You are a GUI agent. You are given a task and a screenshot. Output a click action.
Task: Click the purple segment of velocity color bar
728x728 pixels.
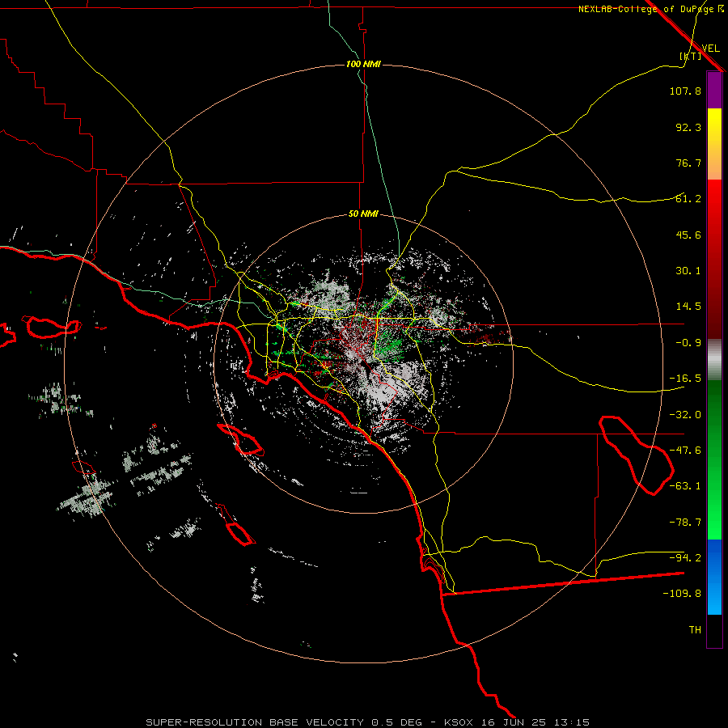[x=714, y=90]
